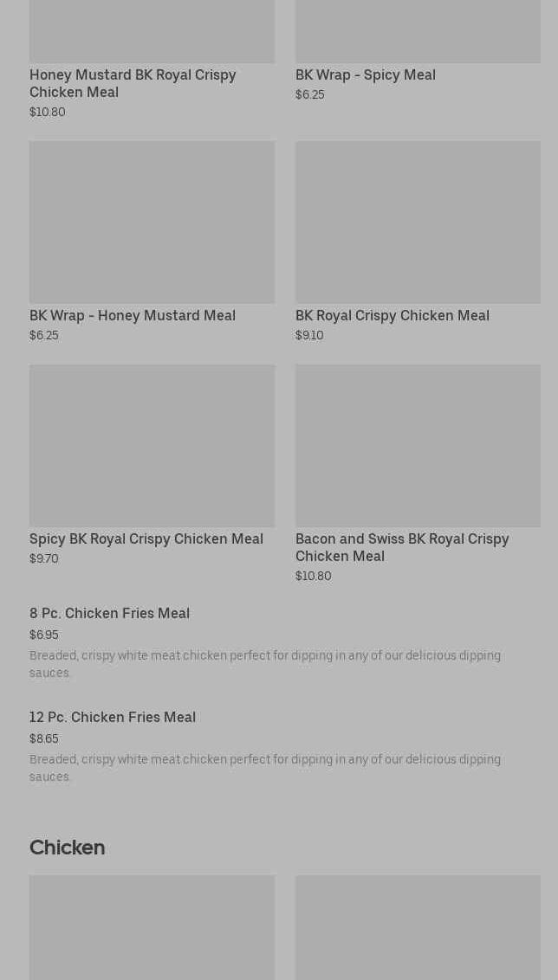Open the left thumbnail under Chicken heading
The image size is (558, 980).
click(x=152, y=926)
